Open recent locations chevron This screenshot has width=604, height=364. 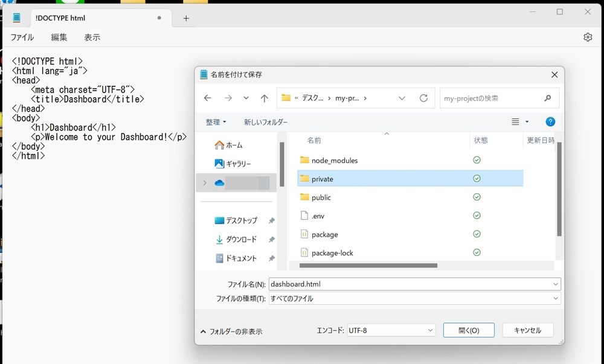coord(246,98)
